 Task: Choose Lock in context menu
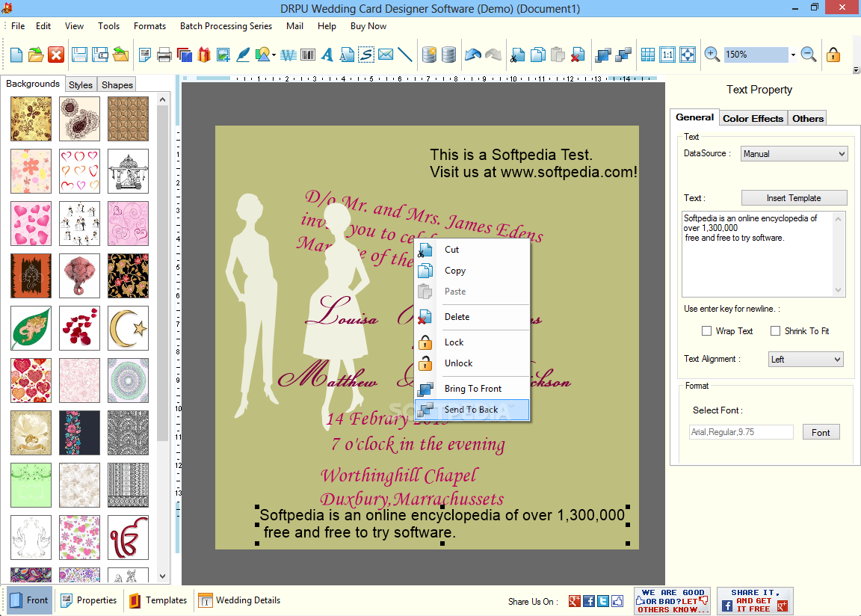[472, 342]
